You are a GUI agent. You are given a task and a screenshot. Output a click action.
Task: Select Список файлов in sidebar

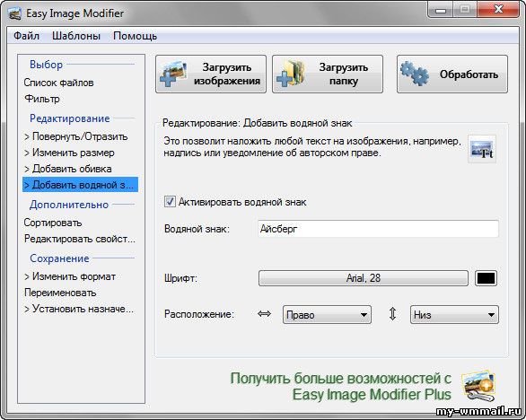tap(58, 83)
